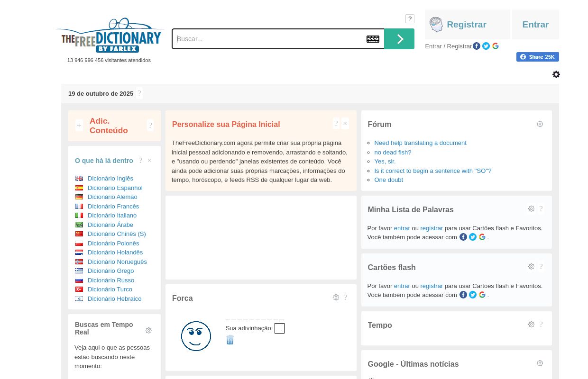Expand Adic. Conteúdo with plus button
Viewport: 588px width, 379px height.
79,126
